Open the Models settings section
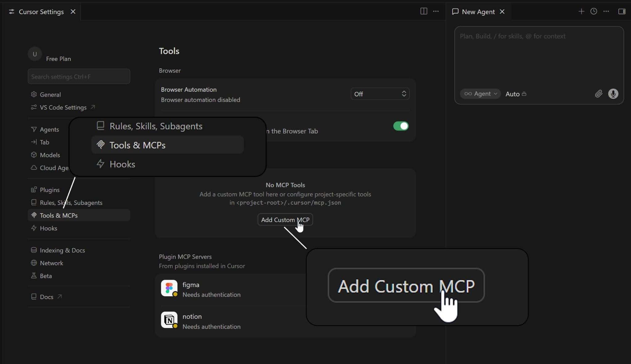This screenshot has width=631, height=364. tap(49, 155)
